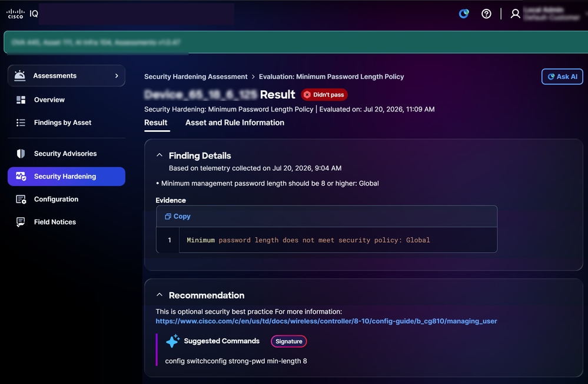The image size is (588, 384).
Task: Expand the Assessments menu chevron
Action: [117, 76]
